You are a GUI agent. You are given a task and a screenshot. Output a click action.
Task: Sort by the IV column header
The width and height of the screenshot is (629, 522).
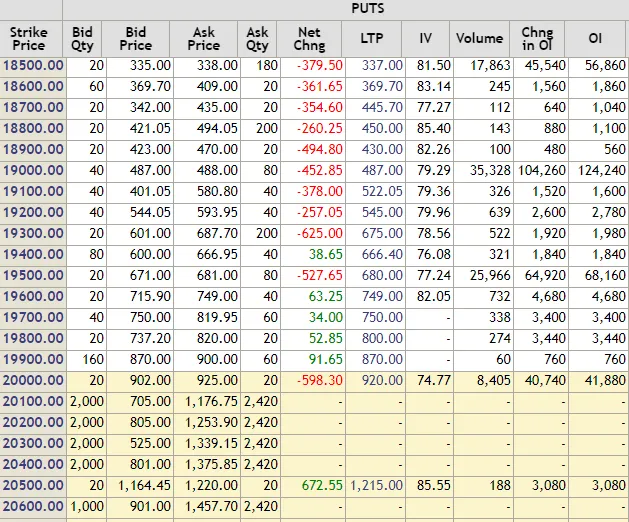426,39
